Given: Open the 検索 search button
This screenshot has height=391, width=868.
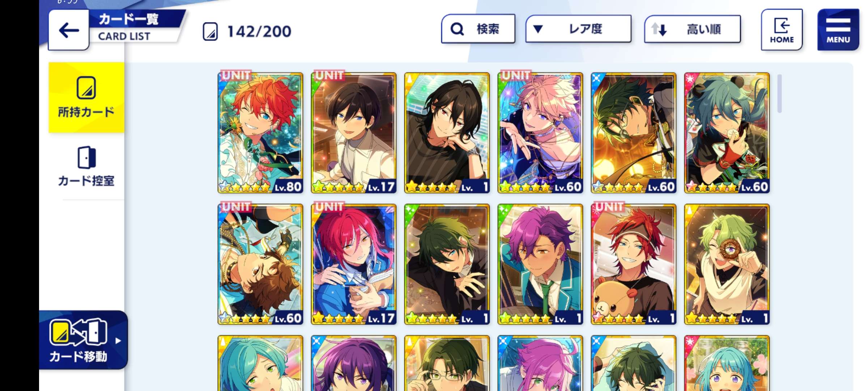Looking at the screenshot, I should (478, 29).
